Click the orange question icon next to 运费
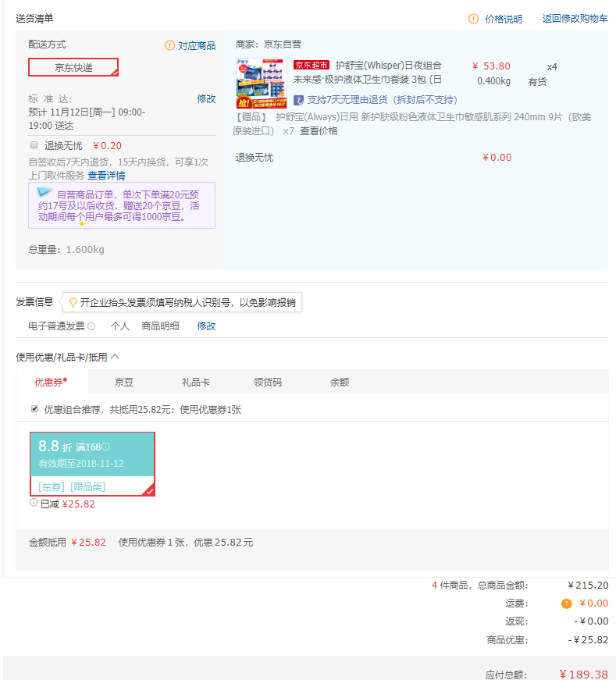 pos(566,603)
